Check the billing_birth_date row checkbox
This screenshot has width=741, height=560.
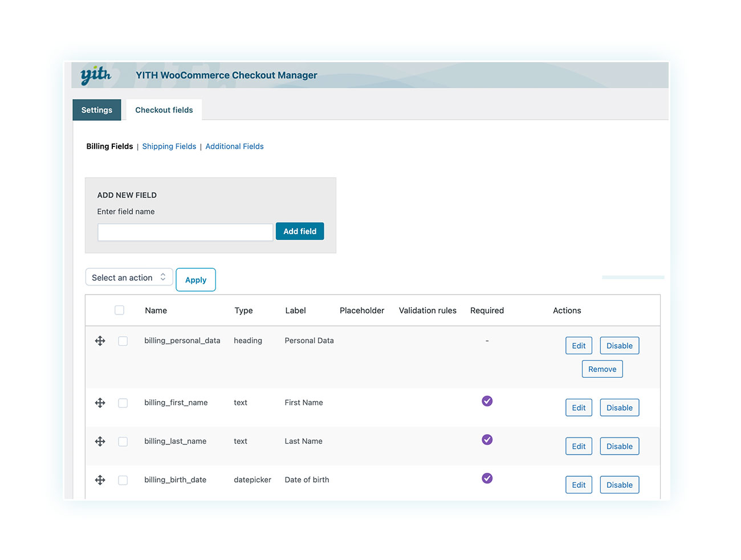click(x=123, y=481)
